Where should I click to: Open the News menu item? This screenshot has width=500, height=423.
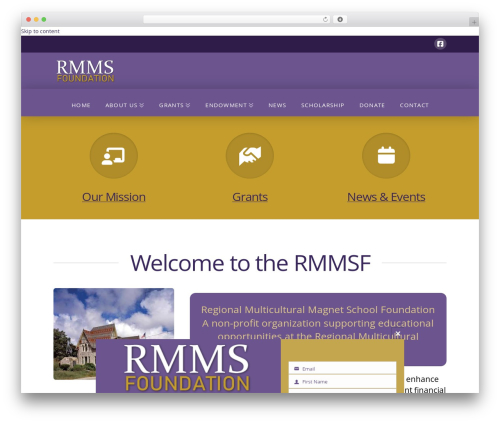click(x=277, y=105)
